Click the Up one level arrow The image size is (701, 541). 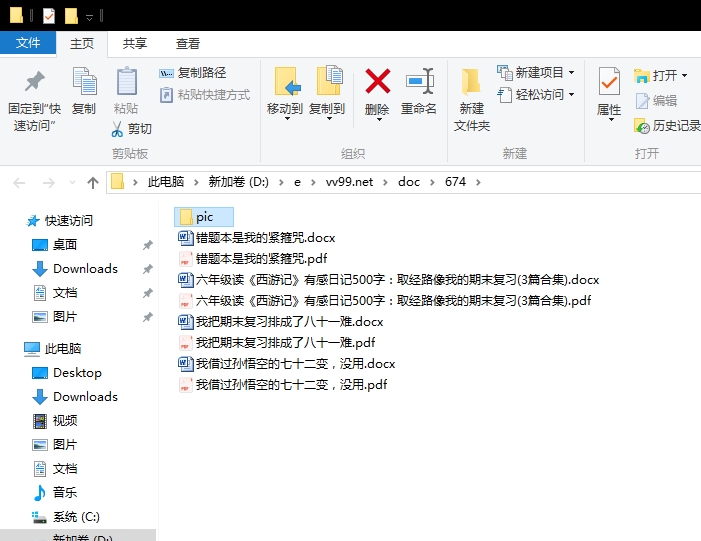93,182
